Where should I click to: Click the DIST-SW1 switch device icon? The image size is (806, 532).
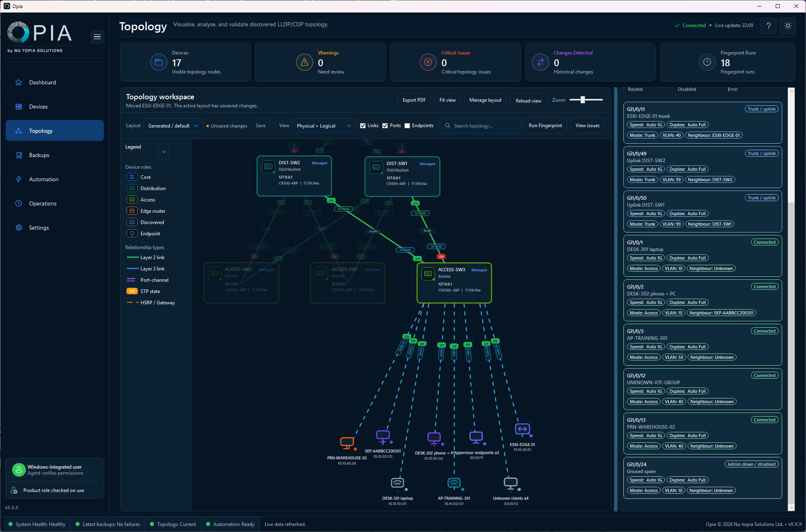pyautogui.click(x=376, y=168)
